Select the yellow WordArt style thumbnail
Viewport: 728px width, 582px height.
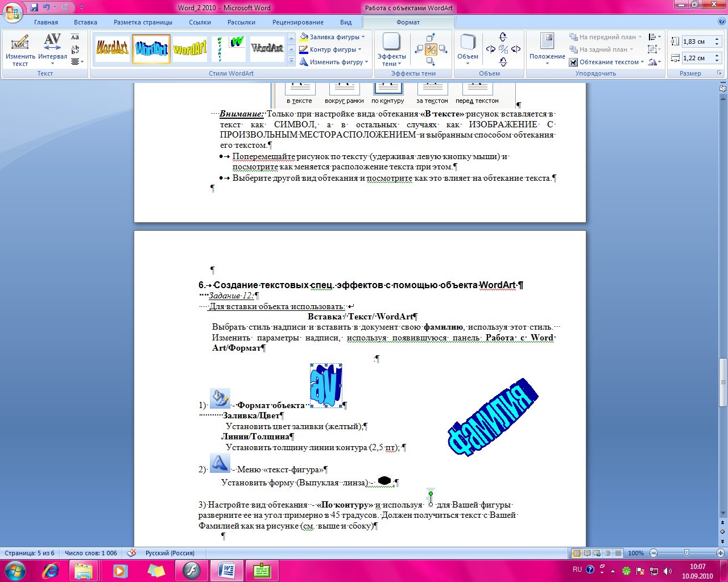tap(189, 48)
